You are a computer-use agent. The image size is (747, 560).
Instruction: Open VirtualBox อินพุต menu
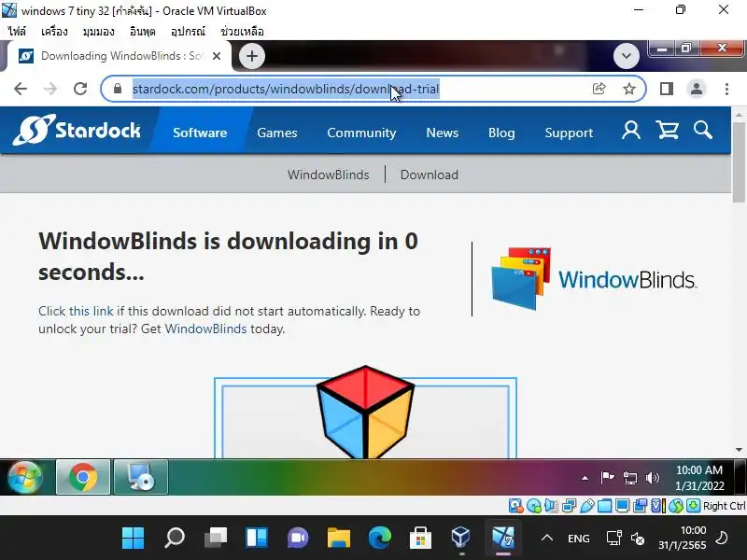(143, 32)
